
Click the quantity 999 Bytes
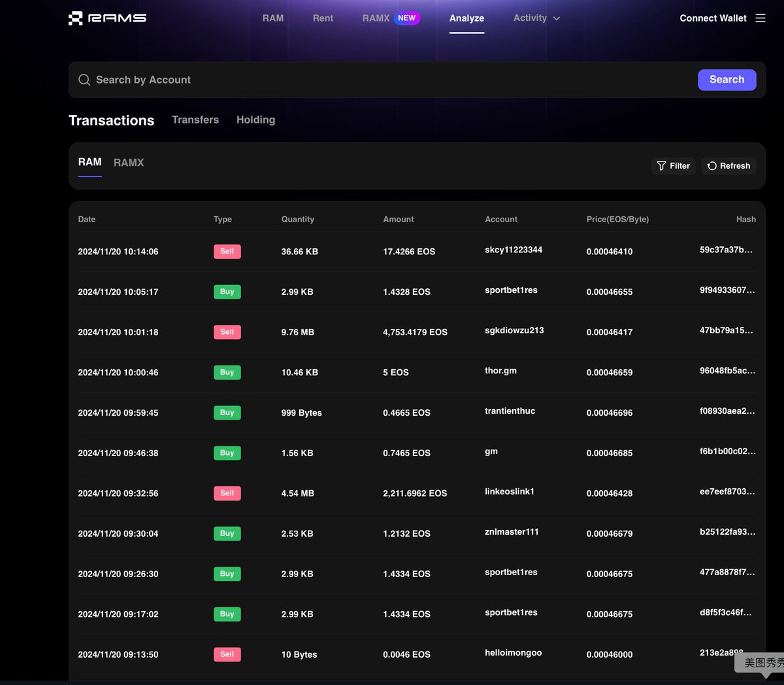click(x=302, y=413)
